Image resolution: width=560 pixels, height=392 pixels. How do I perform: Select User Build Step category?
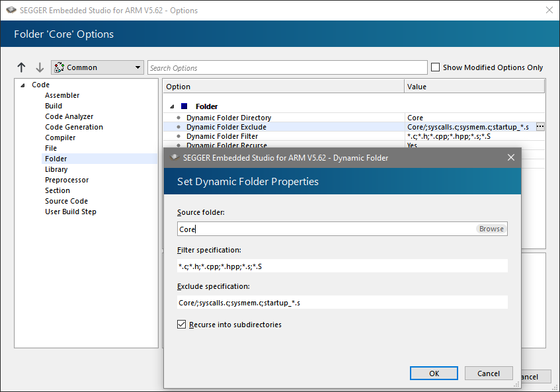pos(71,212)
